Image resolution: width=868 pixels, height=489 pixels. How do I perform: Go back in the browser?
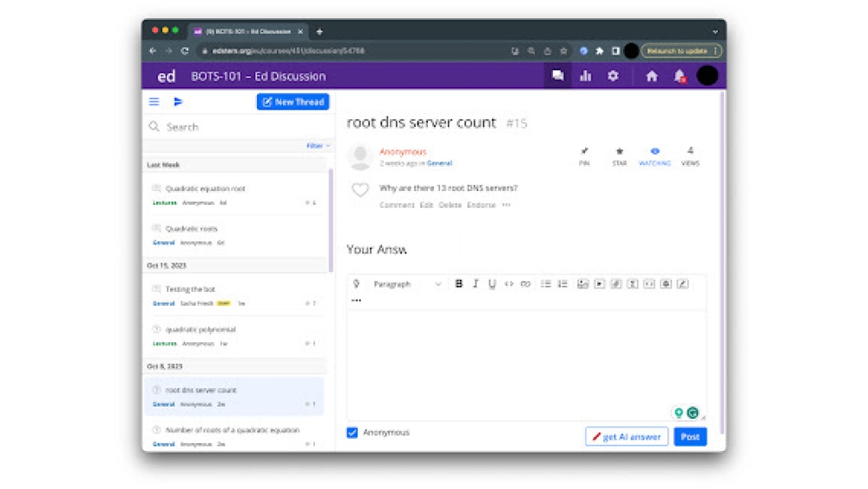(x=153, y=51)
